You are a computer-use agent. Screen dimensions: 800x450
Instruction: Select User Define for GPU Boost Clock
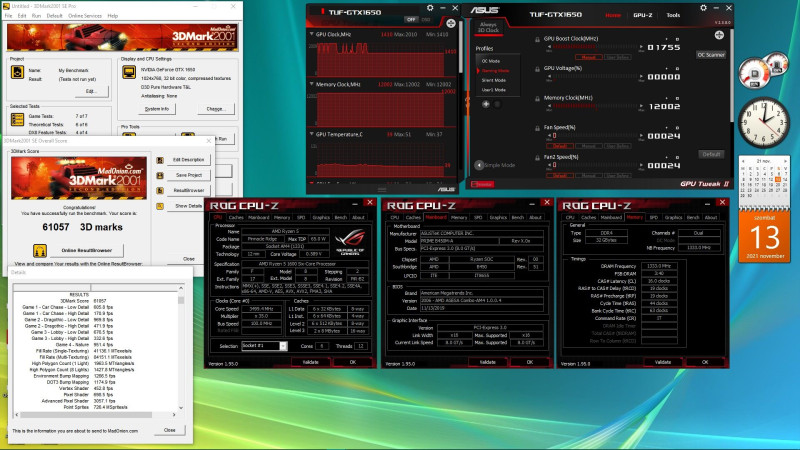pyautogui.click(x=618, y=57)
